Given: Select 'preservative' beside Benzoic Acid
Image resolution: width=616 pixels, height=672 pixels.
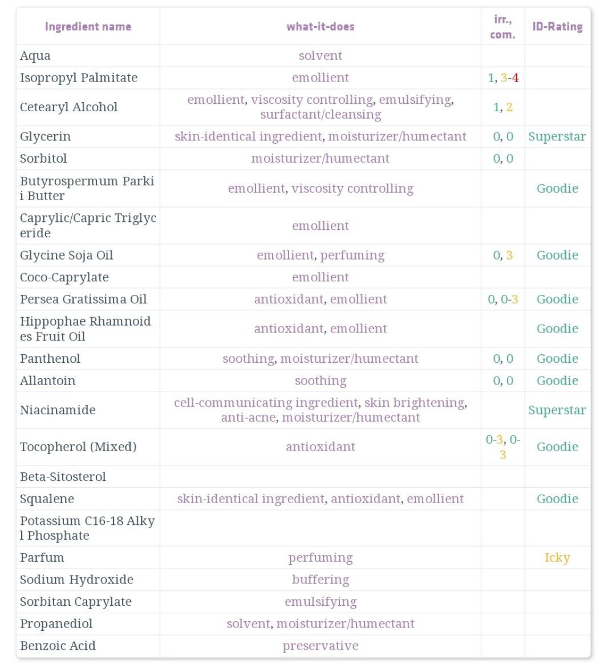Looking at the screenshot, I should coord(321,646).
